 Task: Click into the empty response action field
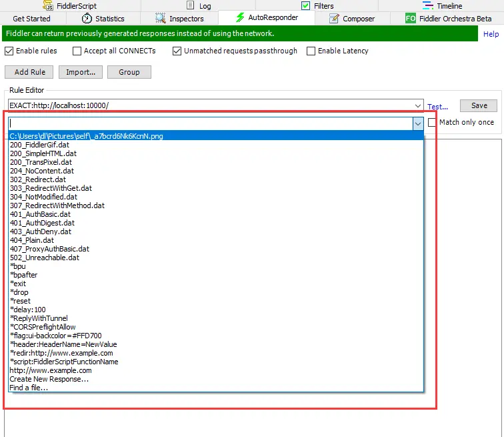click(x=211, y=123)
